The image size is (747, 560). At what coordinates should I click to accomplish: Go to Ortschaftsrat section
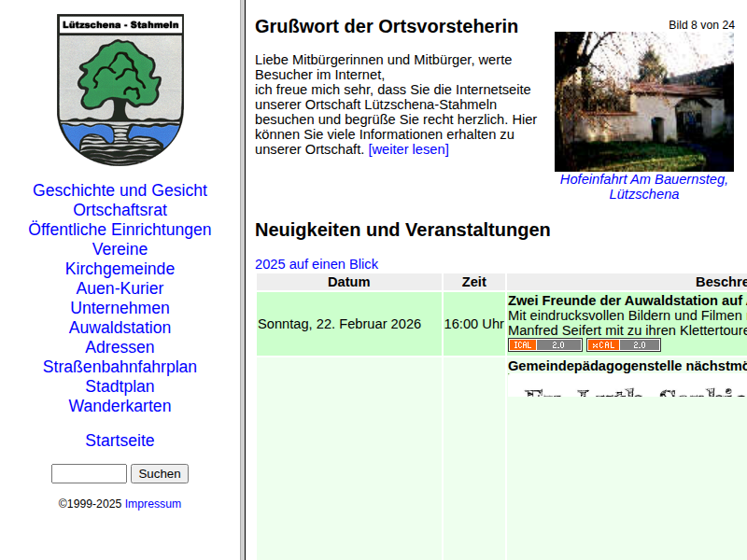(x=120, y=210)
